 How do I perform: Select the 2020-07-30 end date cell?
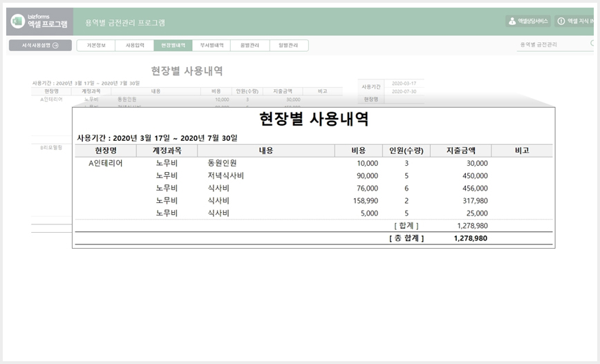point(404,91)
